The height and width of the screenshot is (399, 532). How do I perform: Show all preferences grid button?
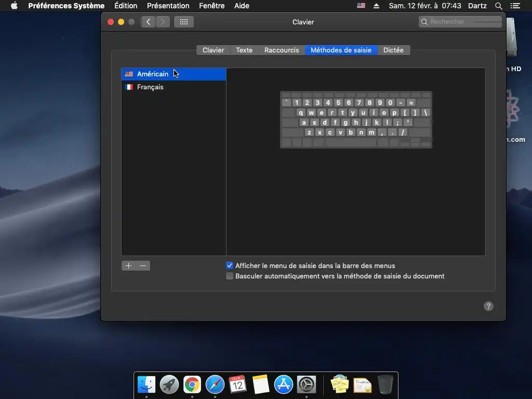[x=184, y=22]
